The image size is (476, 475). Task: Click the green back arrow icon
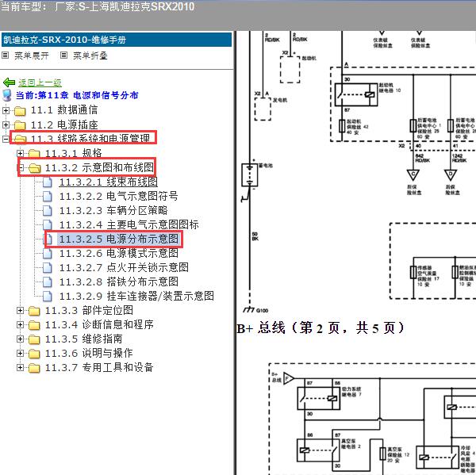tap(9, 82)
